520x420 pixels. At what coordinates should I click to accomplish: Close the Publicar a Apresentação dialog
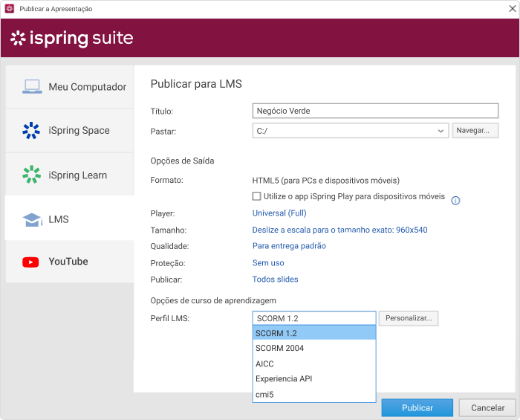tap(513, 9)
